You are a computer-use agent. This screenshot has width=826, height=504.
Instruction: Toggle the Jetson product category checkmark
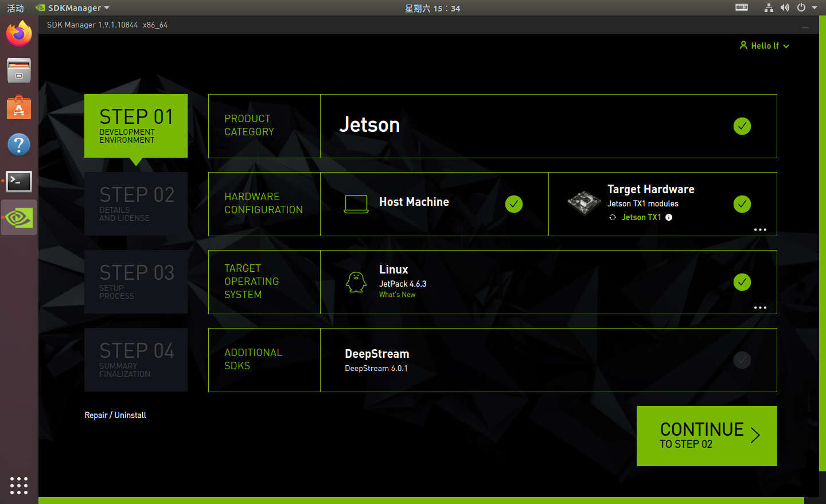point(742,126)
